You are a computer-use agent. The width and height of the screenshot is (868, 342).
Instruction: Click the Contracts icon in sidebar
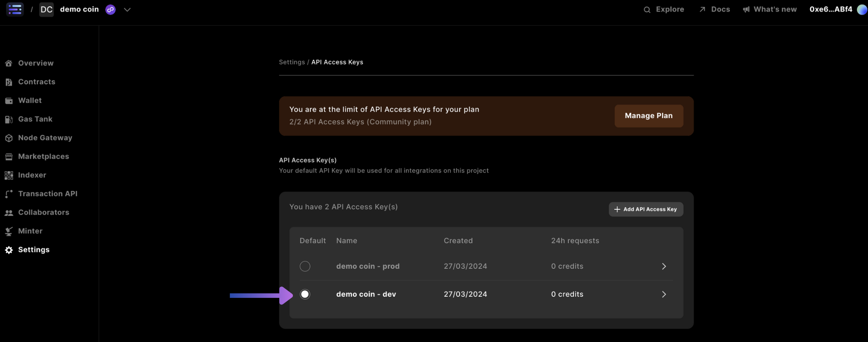[x=9, y=82]
